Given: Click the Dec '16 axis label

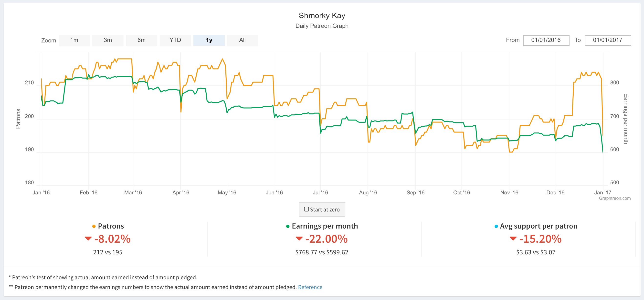Looking at the screenshot, I should pyautogui.click(x=555, y=192).
